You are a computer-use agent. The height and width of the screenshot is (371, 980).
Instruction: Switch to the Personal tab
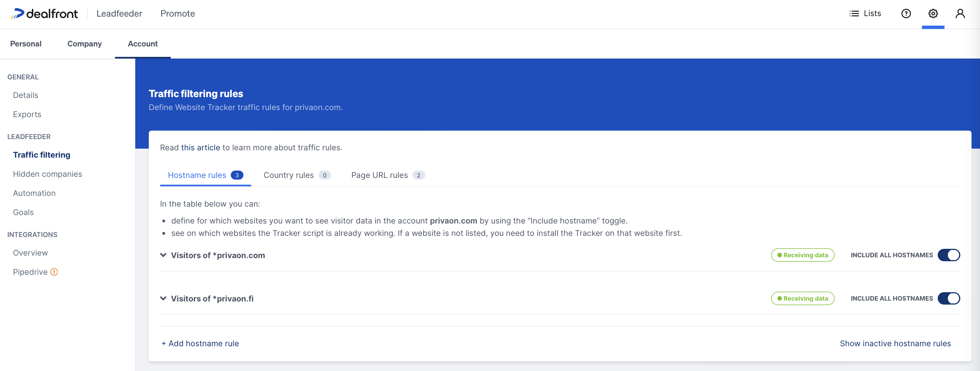point(26,44)
